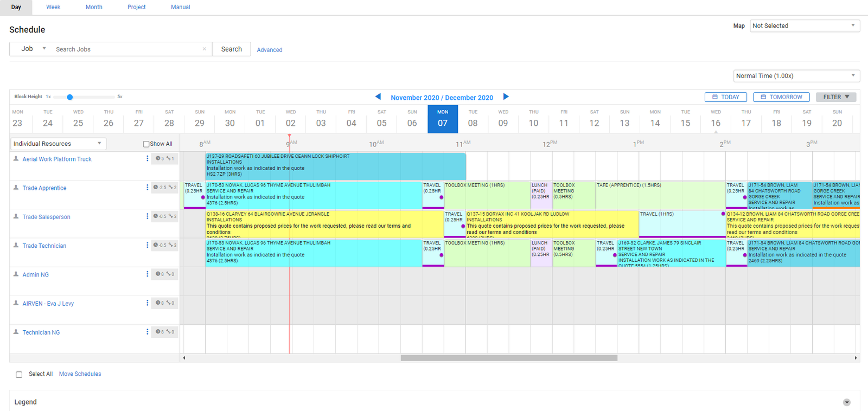
Task: Tick the Select All checkbox
Action: click(19, 375)
